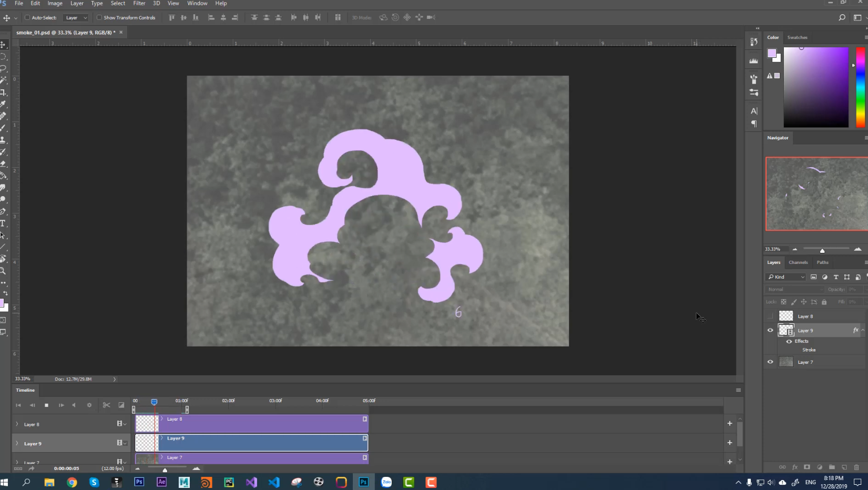Add media to Layer 8 track
Viewport: 868px width, 490px height.
pos(730,423)
